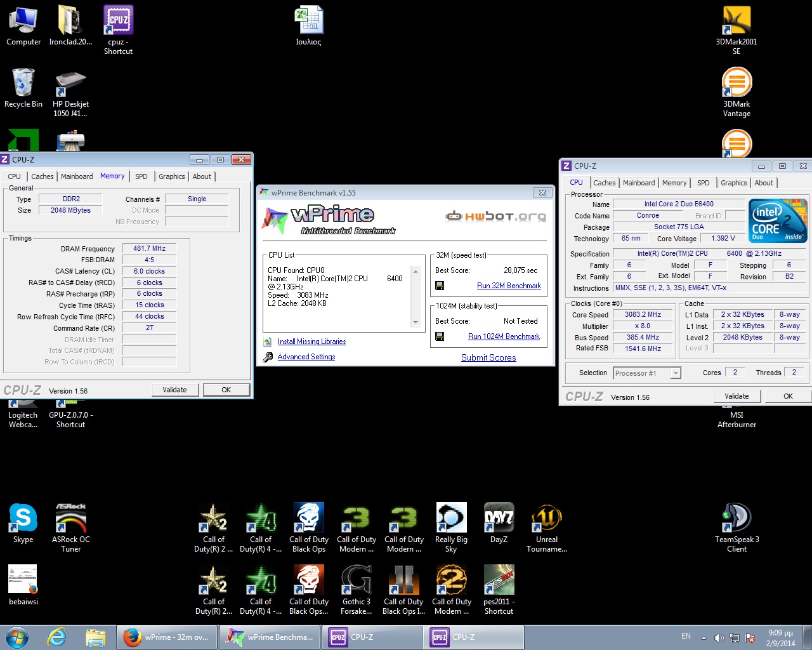Launch pes2011 shortcut icon
Viewport: 812px width, 650px height.
pos(499,589)
